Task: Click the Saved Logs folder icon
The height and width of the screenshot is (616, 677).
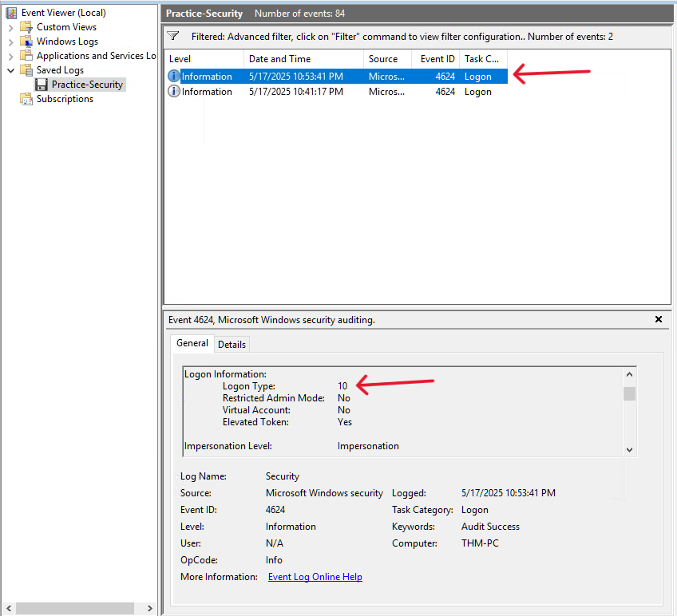Action: [x=26, y=70]
